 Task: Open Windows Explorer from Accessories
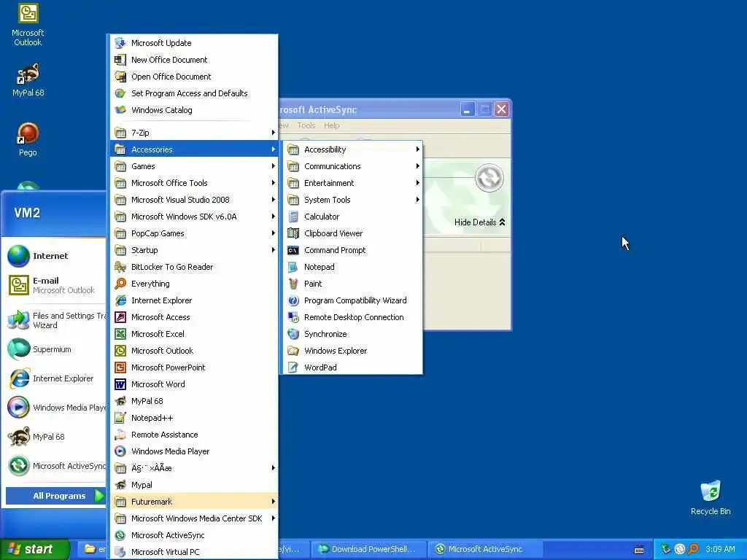(352, 351)
